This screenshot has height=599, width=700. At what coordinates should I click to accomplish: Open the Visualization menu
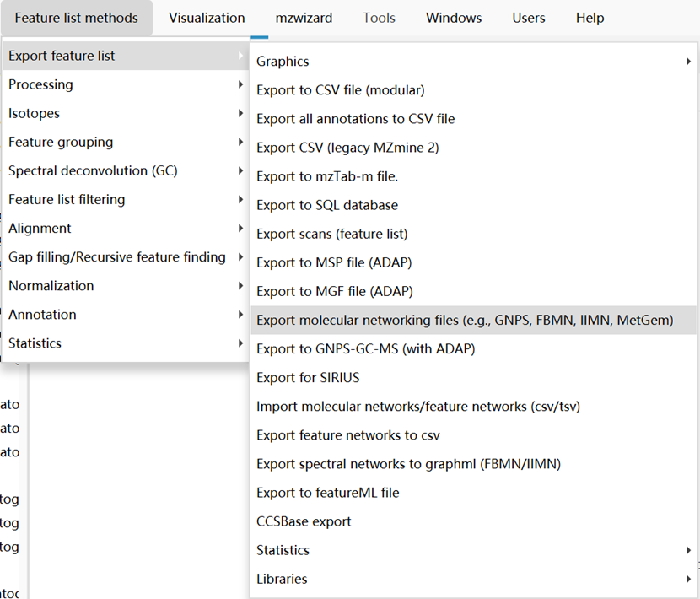[x=207, y=18]
